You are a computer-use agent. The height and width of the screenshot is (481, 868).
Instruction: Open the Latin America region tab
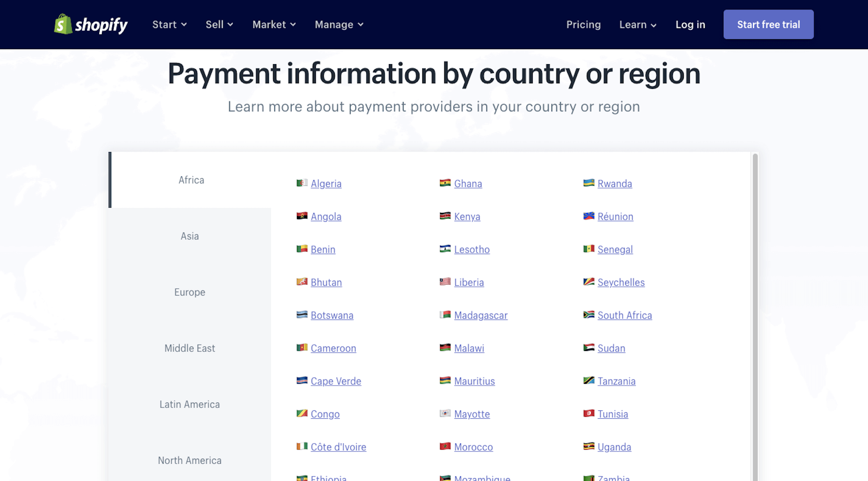point(190,404)
